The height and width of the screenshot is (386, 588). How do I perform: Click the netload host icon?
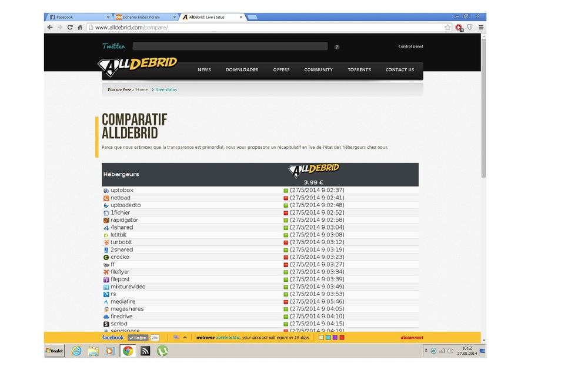click(106, 198)
